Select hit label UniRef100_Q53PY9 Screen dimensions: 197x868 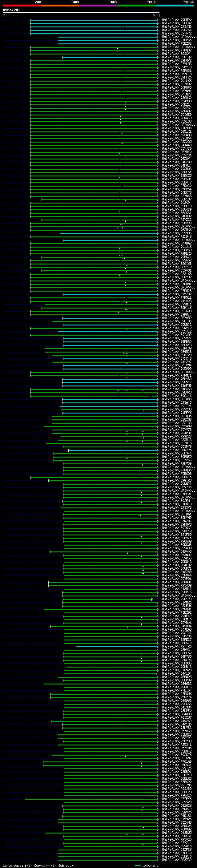(x=177, y=447)
